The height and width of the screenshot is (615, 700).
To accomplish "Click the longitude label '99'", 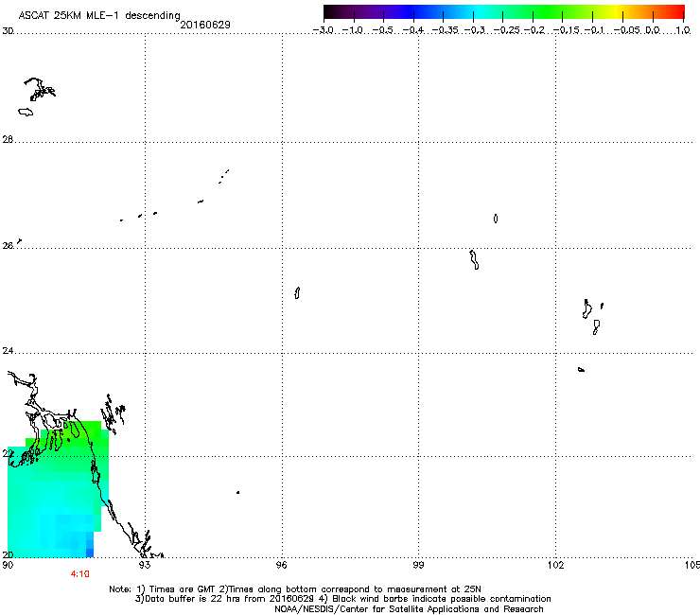I will [418, 565].
